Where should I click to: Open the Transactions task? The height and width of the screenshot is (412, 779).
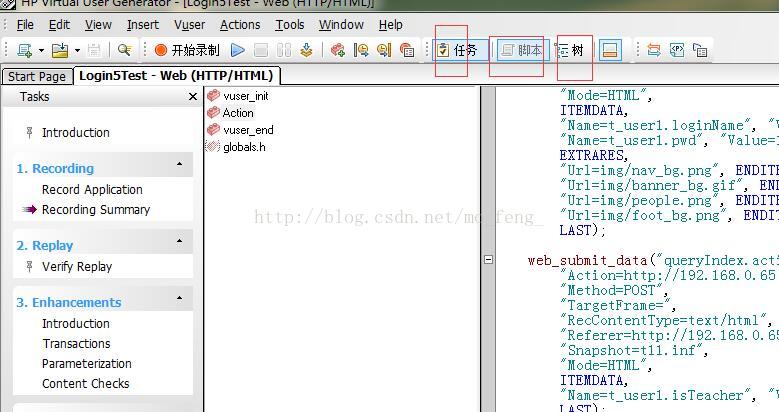click(77, 343)
